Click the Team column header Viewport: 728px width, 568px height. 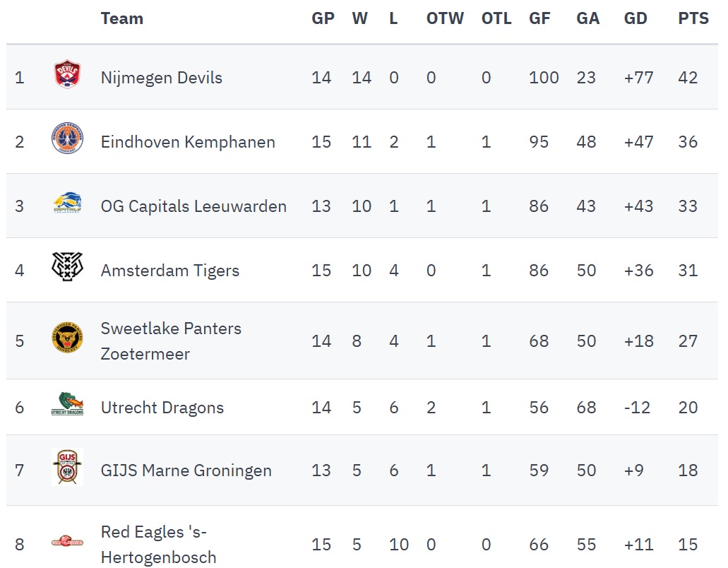point(122,19)
